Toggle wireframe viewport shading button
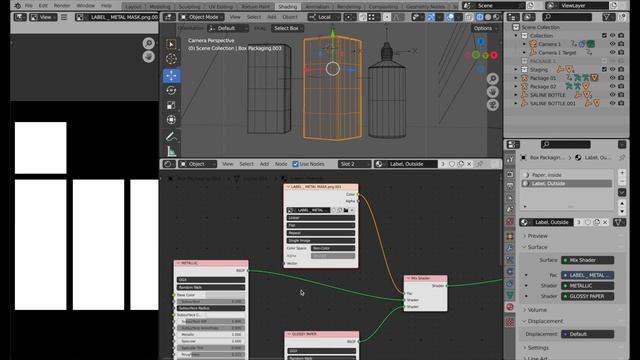This screenshot has width=640, height=360. click(x=480, y=17)
